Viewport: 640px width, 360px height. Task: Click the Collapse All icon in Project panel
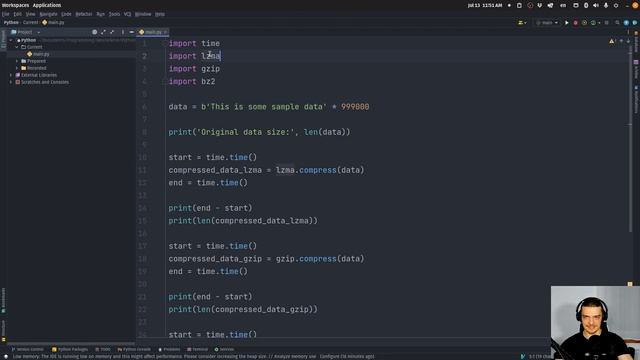pyautogui.click(x=112, y=32)
